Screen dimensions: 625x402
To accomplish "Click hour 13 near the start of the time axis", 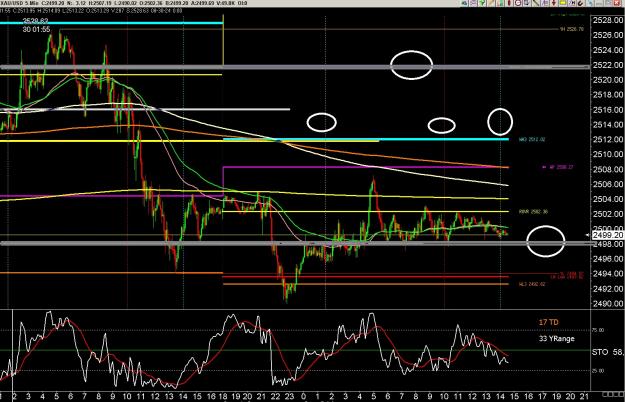I will pyautogui.click(x=169, y=397).
